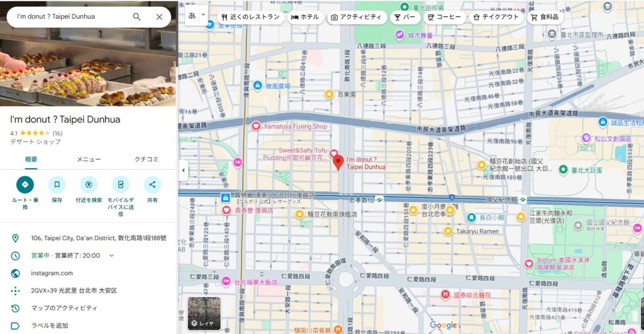Switch to the Menu (メニュー) tab

pos(89,159)
